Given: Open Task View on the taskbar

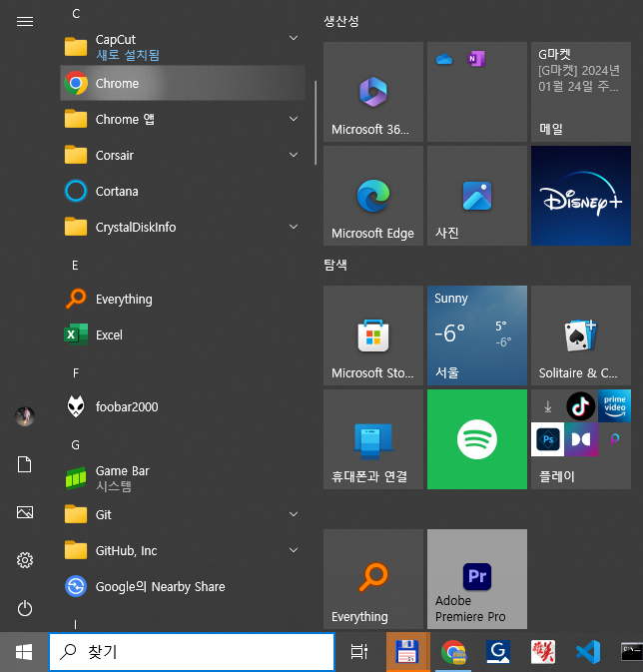Looking at the screenshot, I should point(359,652).
